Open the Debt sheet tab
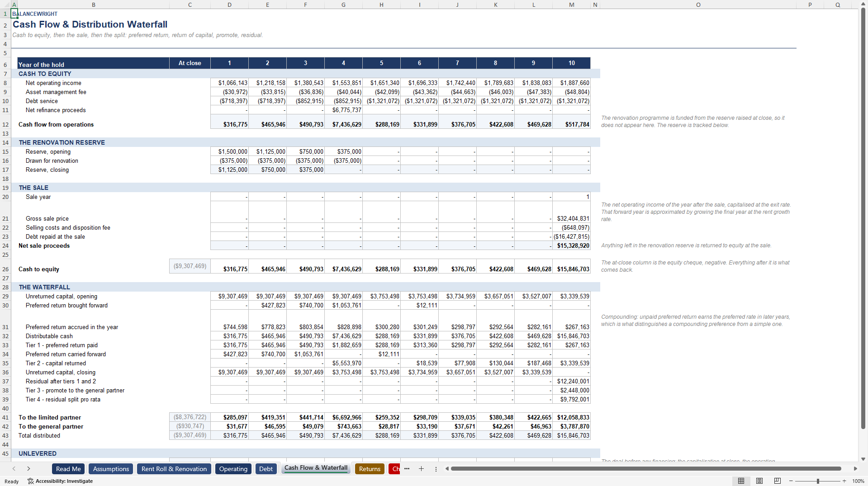Image resolution: width=868 pixels, height=486 pixels. (x=266, y=469)
